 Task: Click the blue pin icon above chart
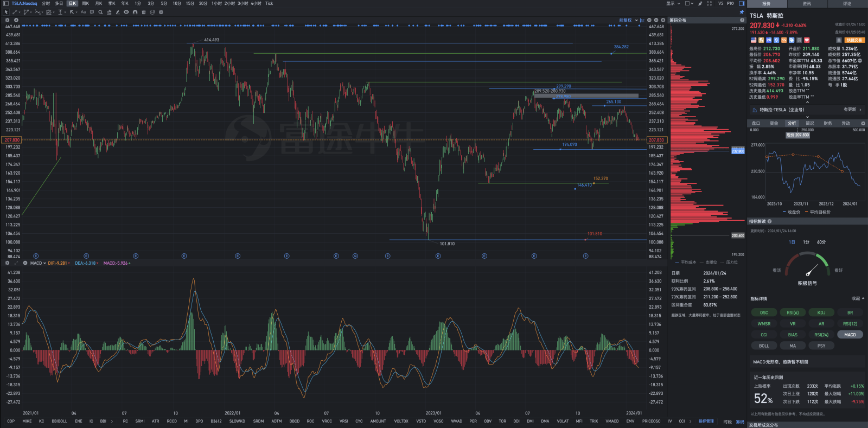click(742, 12)
